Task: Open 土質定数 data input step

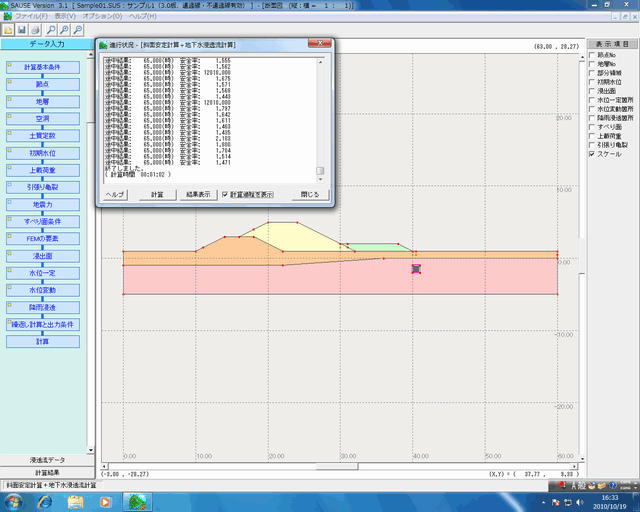Action: point(43,136)
